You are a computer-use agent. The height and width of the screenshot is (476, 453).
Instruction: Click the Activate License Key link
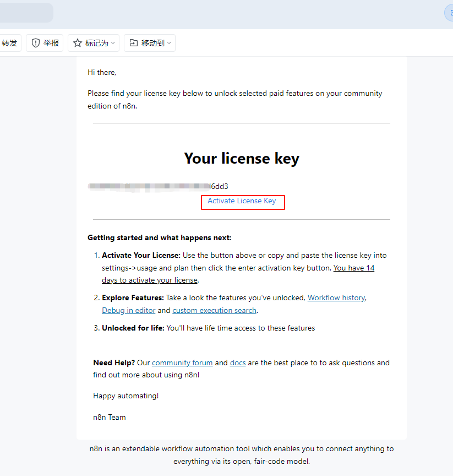242,201
